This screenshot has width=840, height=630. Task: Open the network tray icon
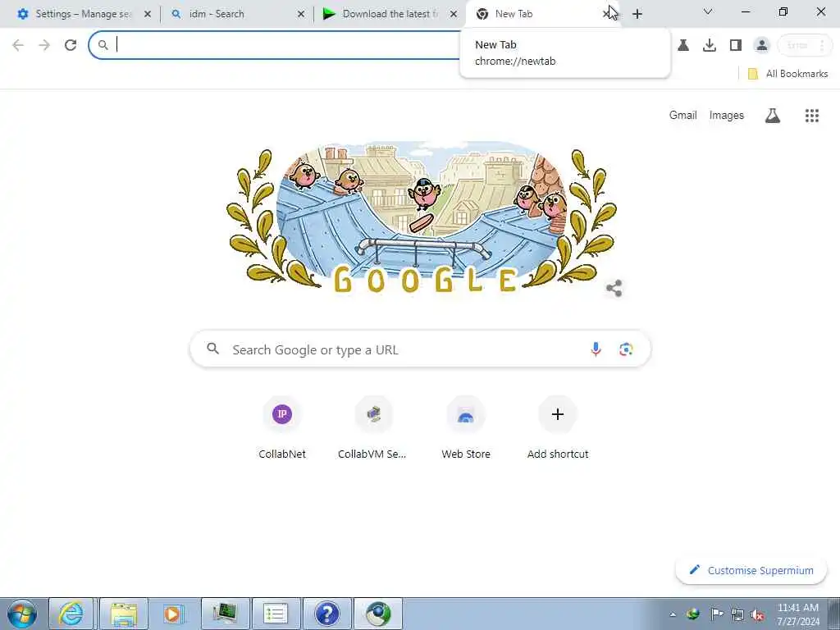point(737,614)
